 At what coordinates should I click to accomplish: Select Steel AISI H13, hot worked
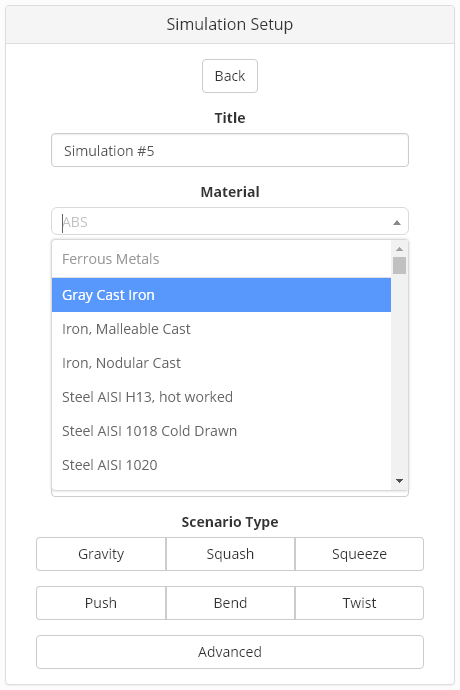click(221, 397)
